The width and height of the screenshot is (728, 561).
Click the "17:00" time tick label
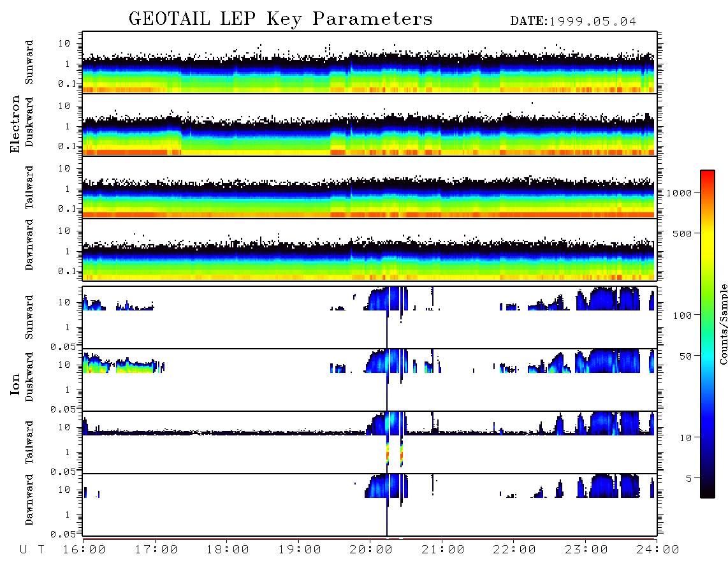156,550
